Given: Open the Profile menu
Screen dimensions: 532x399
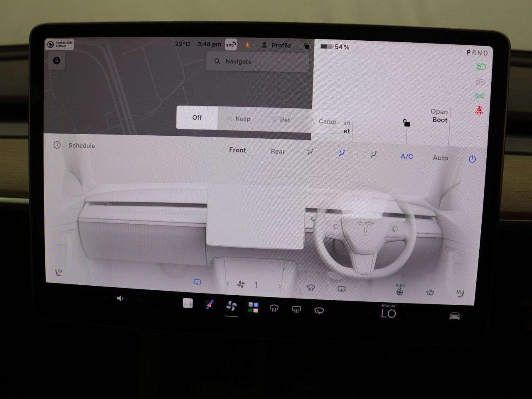Looking at the screenshot, I should 276,45.
